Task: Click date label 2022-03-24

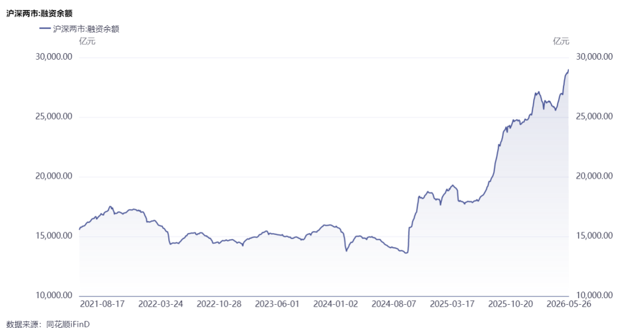Action: click(x=160, y=304)
